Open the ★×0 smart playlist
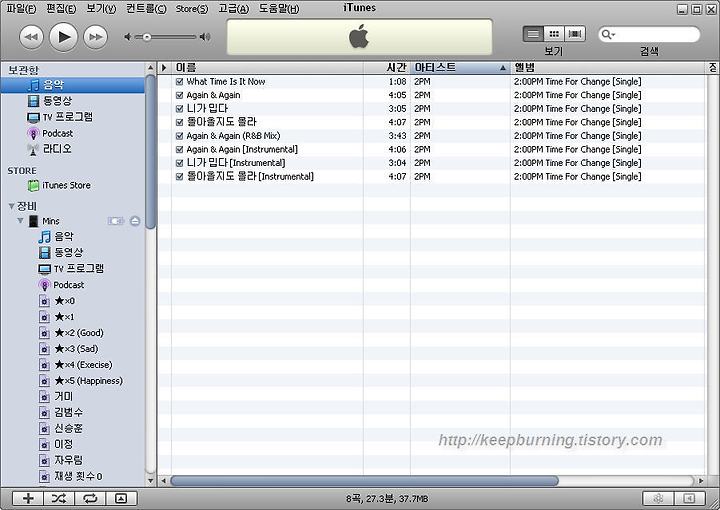720x510 pixels. [57, 301]
